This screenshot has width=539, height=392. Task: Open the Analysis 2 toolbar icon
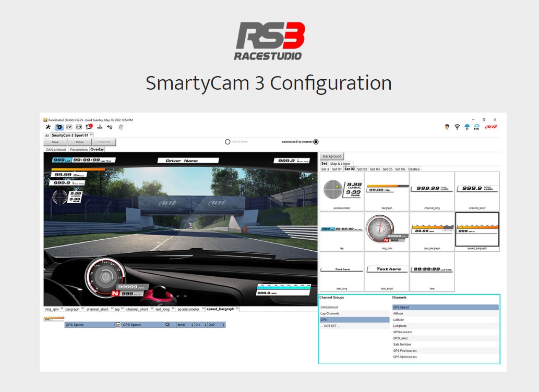(69, 127)
